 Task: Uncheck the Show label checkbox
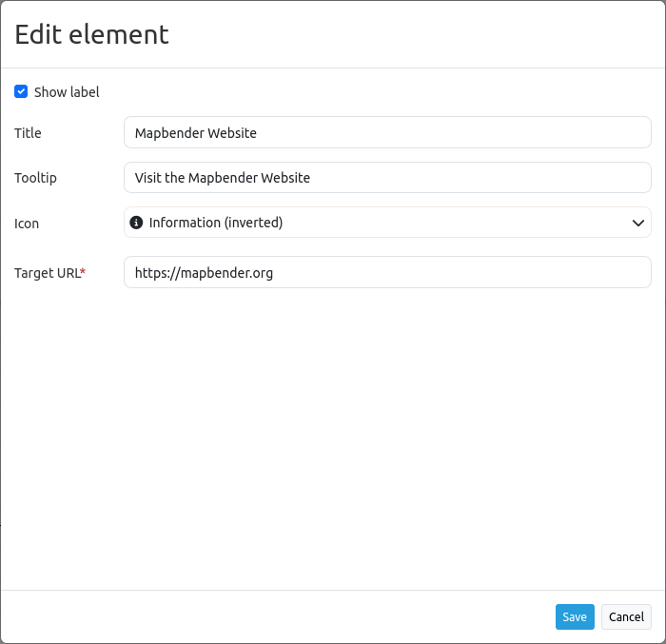pos(21,92)
